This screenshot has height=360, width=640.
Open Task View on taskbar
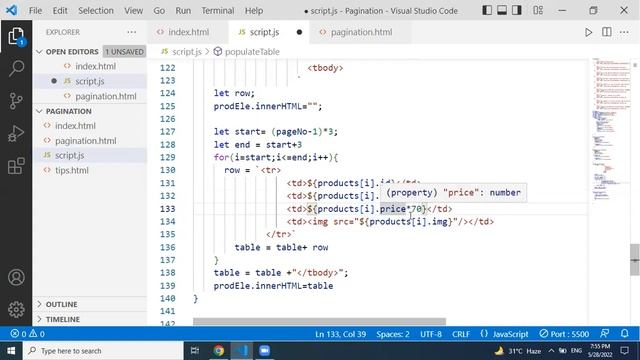pyautogui.click(x=195, y=351)
